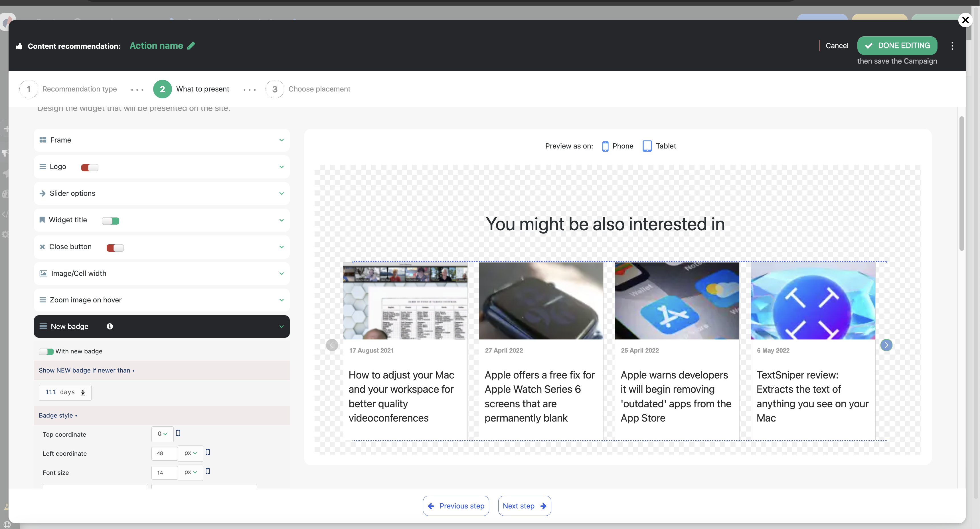The height and width of the screenshot is (529, 980).
Task: Open the Apple Watch article thumbnail
Action: [541, 301]
